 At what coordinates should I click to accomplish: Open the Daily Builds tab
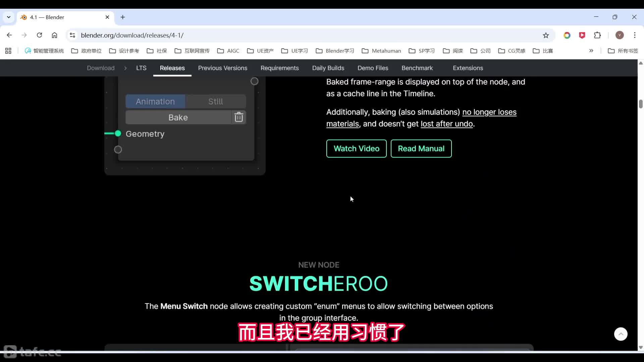[x=328, y=68]
